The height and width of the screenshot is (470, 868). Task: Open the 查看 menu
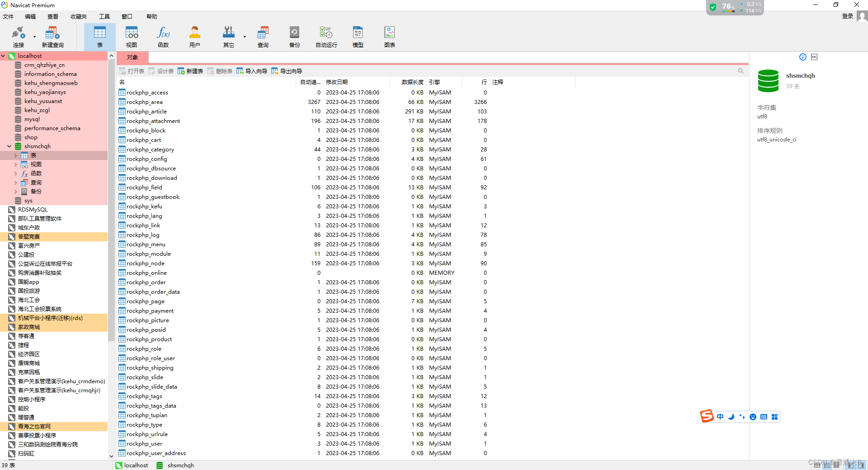(53, 16)
